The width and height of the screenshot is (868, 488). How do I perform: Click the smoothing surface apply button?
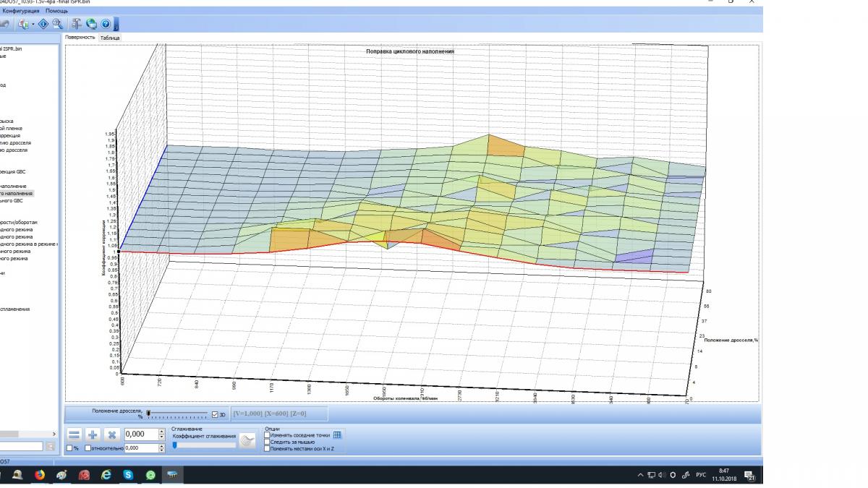click(247, 441)
